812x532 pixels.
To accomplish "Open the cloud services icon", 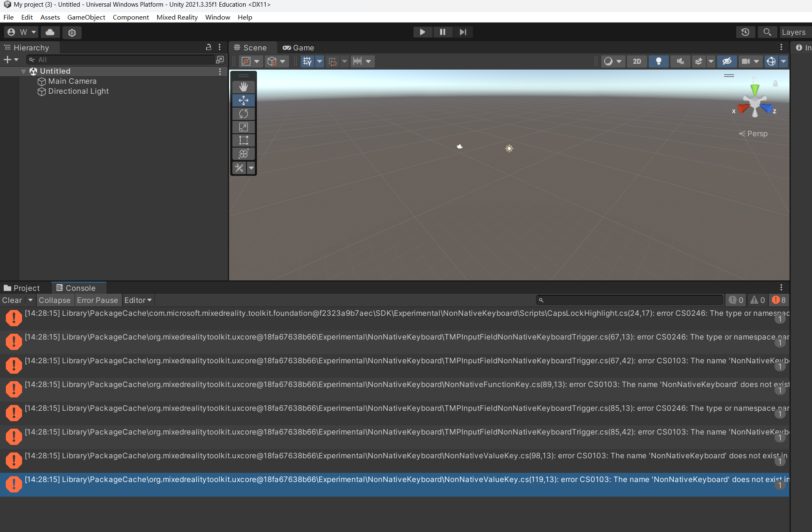I will click(50, 32).
